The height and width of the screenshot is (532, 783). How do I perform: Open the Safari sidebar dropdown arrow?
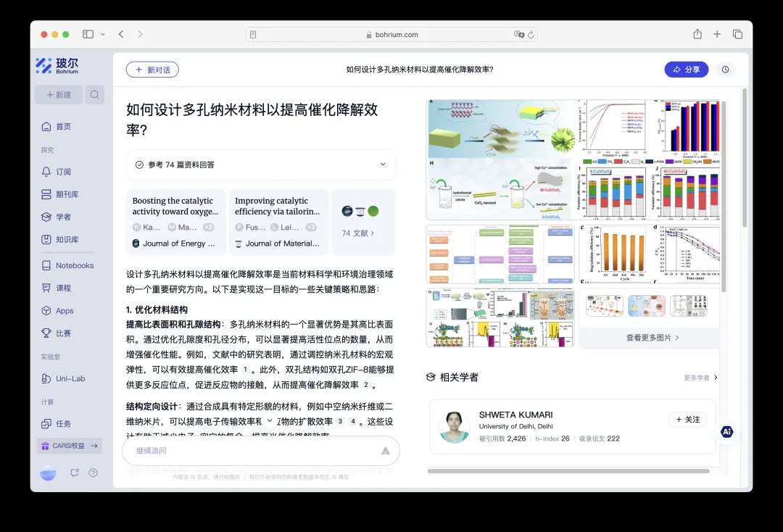(103, 35)
